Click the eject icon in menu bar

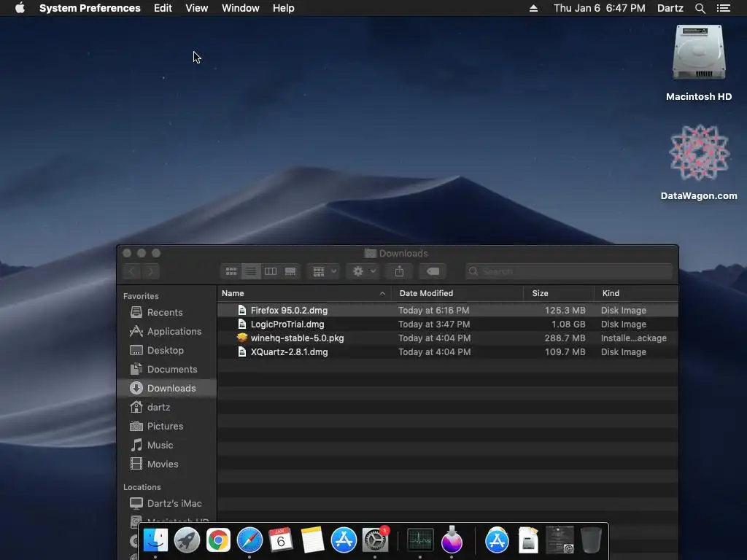tap(533, 8)
